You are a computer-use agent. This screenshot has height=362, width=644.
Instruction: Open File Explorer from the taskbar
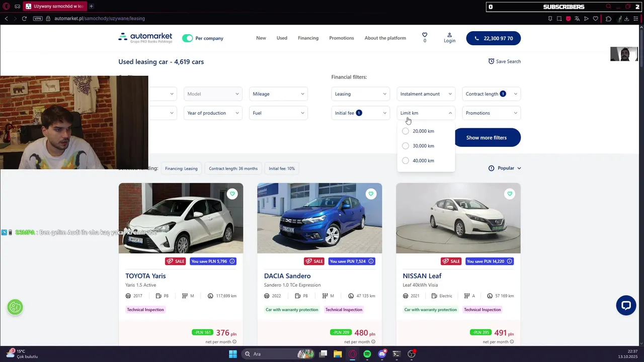click(x=338, y=354)
